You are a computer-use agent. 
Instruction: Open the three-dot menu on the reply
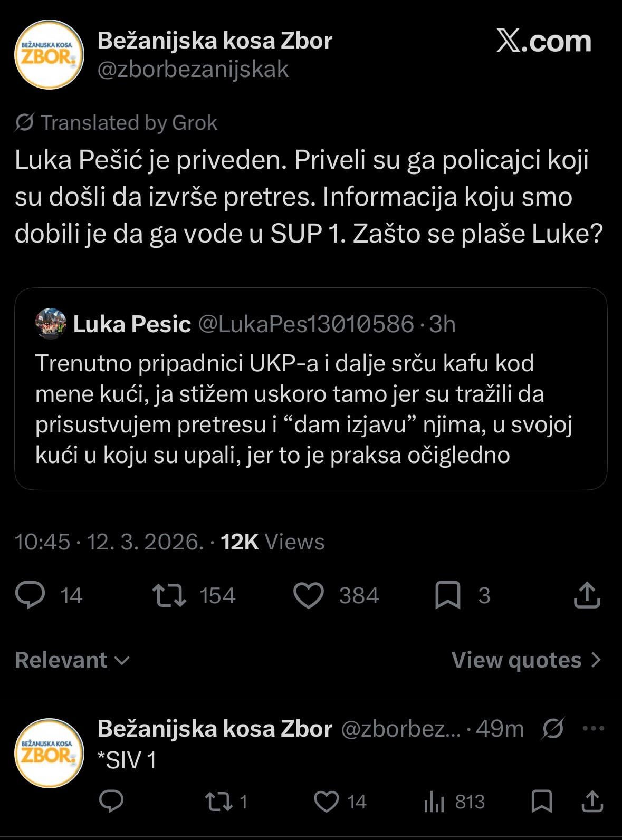tap(593, 729)
